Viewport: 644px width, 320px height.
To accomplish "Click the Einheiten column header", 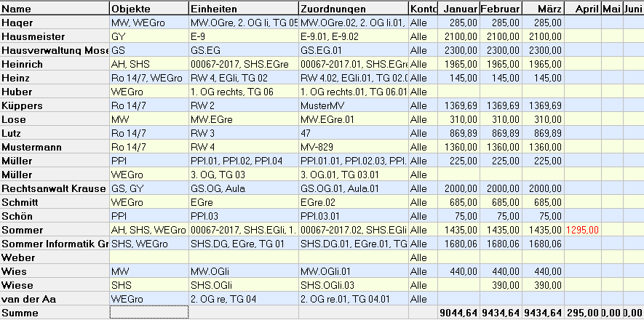I will (x=242, y=9).
